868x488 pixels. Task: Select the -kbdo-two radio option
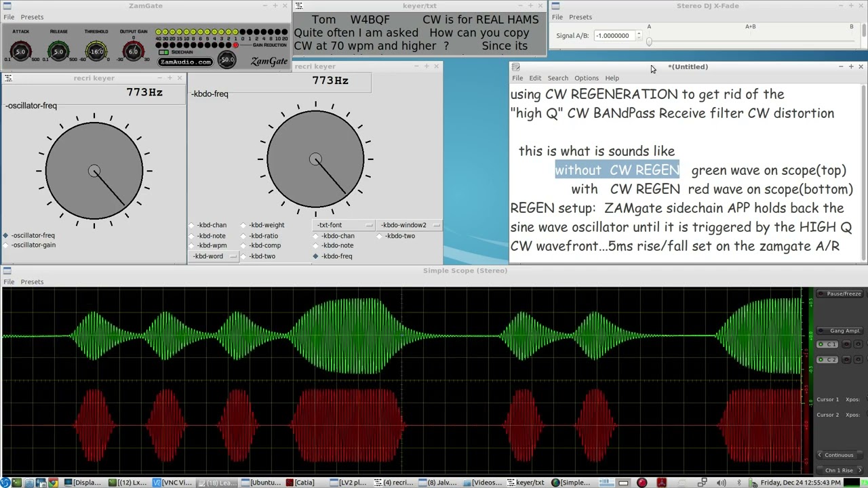point(397,236)
